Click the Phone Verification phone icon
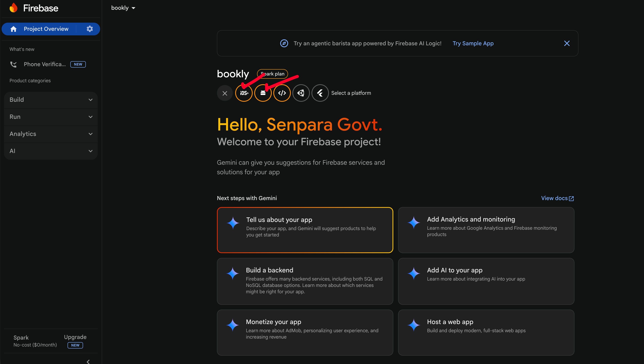Viewport: 644px width, 364px height. pos(13,64)
